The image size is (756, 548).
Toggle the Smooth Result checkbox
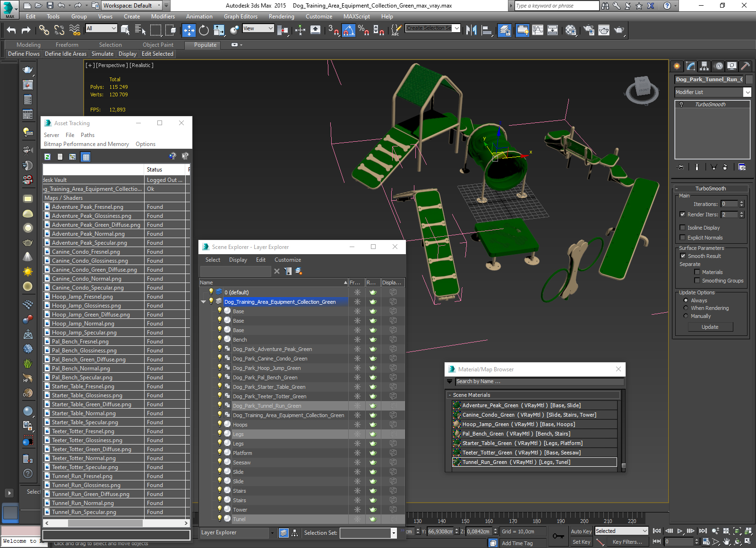coord(682,256)
